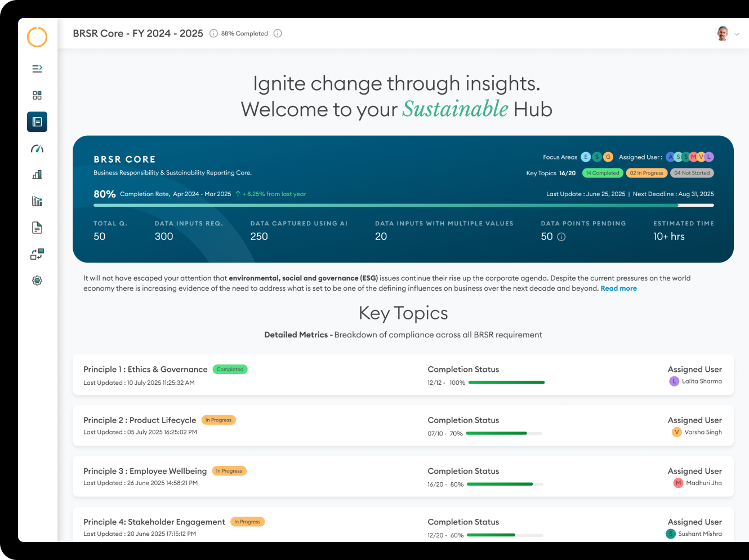Click info icon after the BRSR Core title
The width and height of the screenshot is (749, 560).
(213, 33)
